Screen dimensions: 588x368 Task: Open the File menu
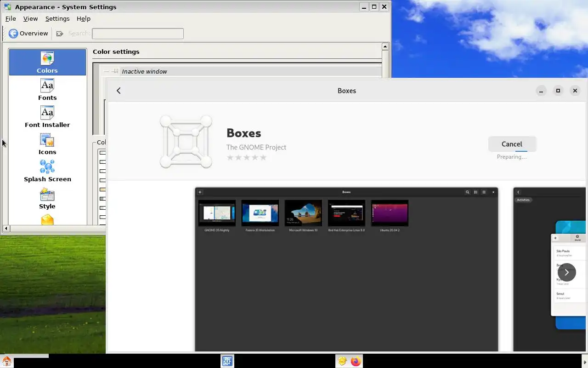tap(11, 18)
